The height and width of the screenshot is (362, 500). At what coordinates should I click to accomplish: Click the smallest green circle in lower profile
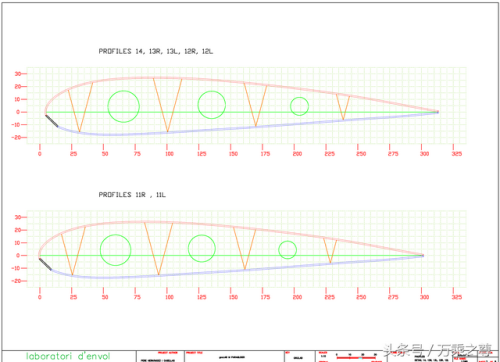pyautogui.click(x=287, y=250)
